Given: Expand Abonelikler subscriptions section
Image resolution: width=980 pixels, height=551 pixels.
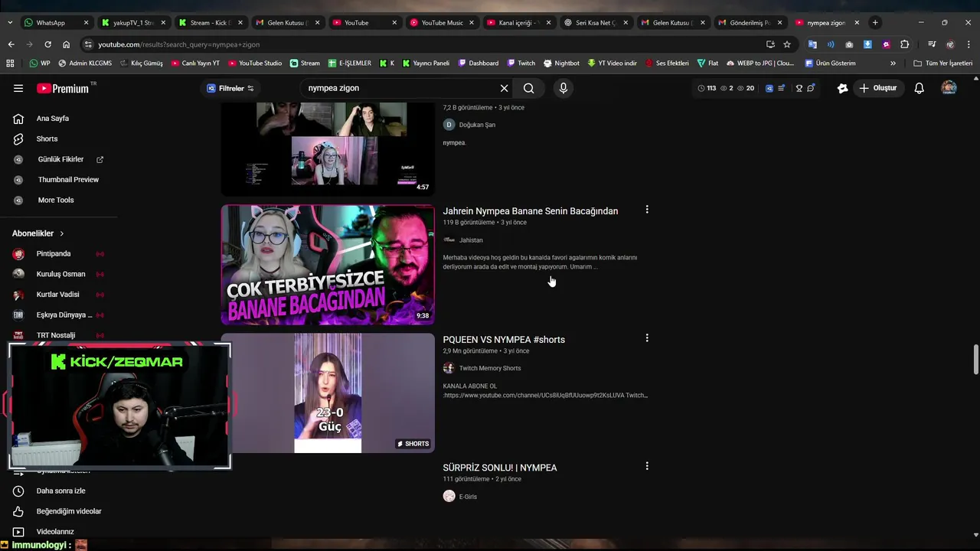Looking at the screenshot, I should (38, 233).
